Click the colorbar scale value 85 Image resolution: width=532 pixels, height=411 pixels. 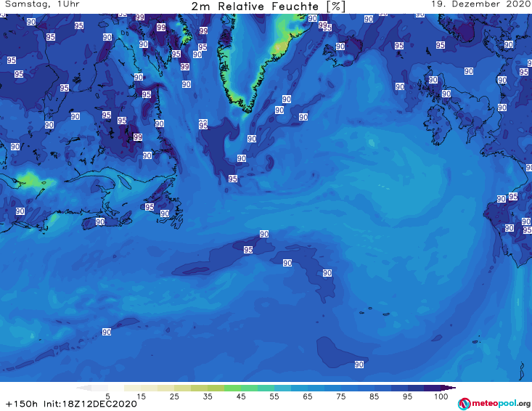point(375,396)
